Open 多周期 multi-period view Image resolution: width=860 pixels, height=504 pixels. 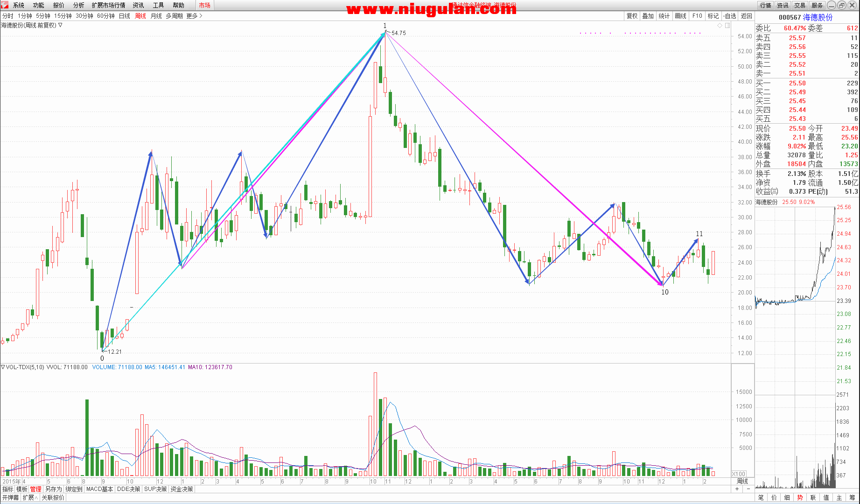click(x=175, y=16)
